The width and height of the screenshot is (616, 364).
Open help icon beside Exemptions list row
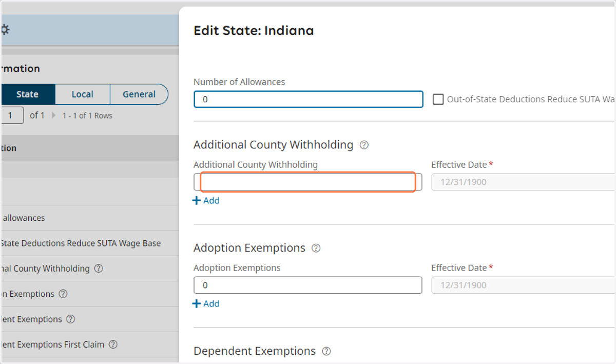63,294
